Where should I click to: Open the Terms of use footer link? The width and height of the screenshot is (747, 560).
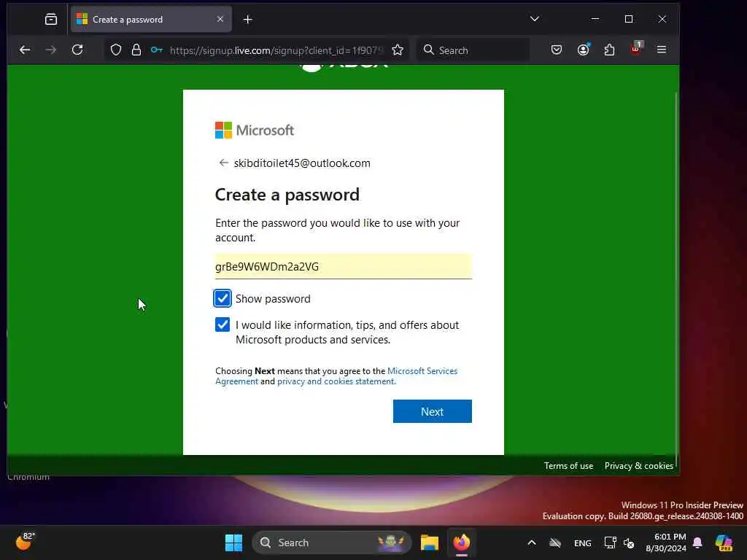pyautogui.click(x=568, y=466)
